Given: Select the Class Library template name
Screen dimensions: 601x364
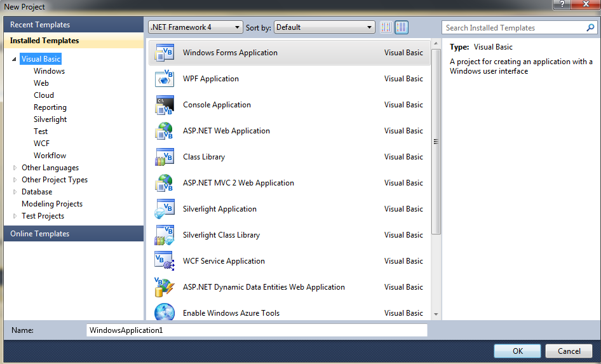Looking at the screenshot, I should [x=204, y=157].
